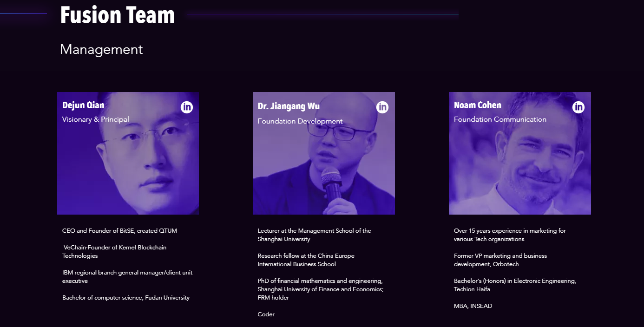
Task: Open Dejun Qian's LinkedIn icon
Action: pos(187,107)
